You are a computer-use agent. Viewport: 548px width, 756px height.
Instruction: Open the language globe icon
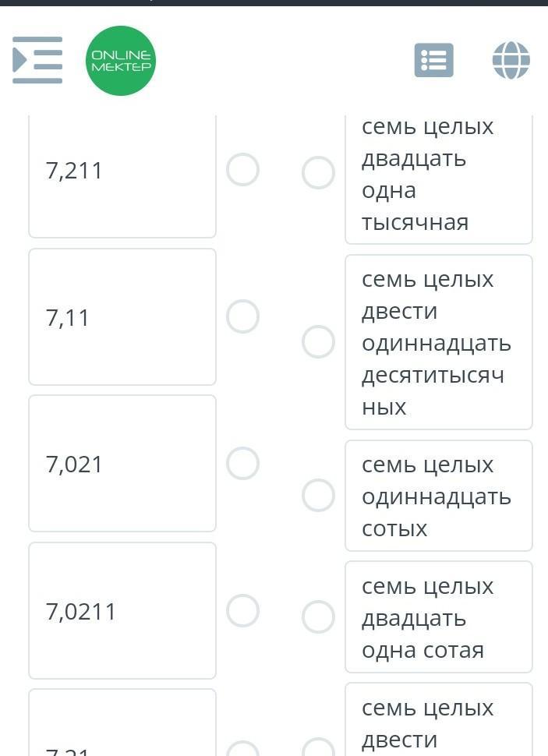511,60
